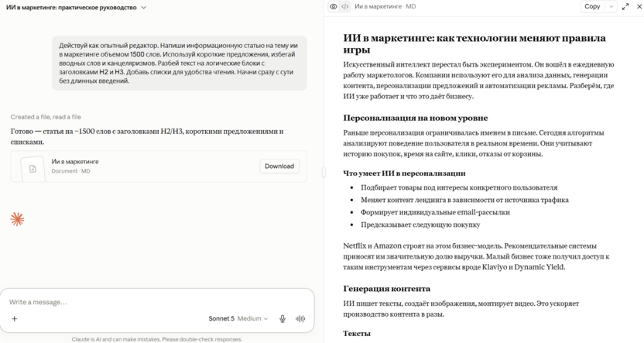
Task: Switch to the code source view
Action: pos(345,6)
